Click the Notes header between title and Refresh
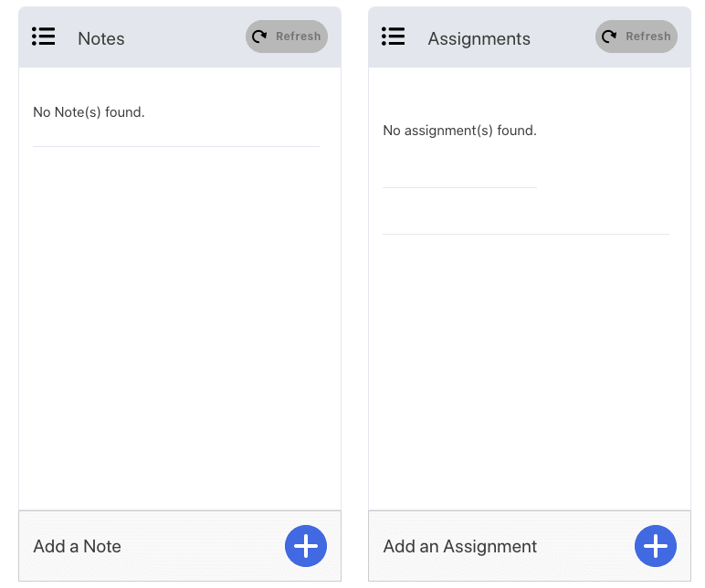705x588 pixels. (x=185, y=37)
